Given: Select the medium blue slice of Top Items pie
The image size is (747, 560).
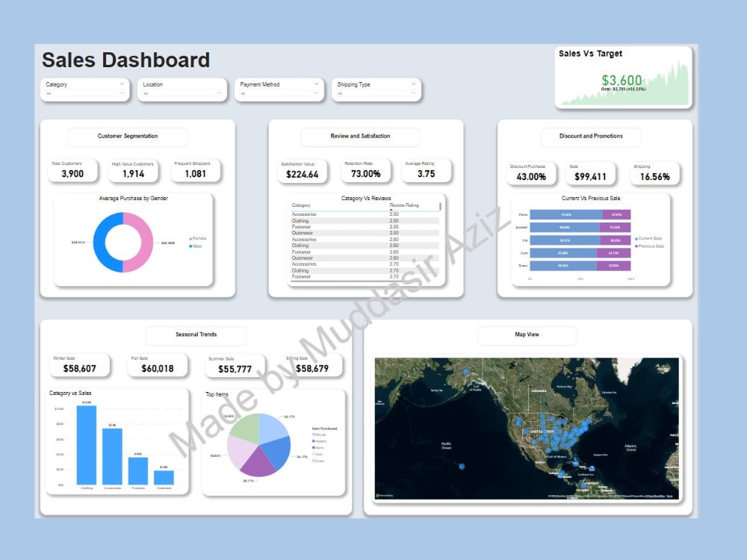Looking at the screenshot, I should pyautogui.click(x=276, y=453).
